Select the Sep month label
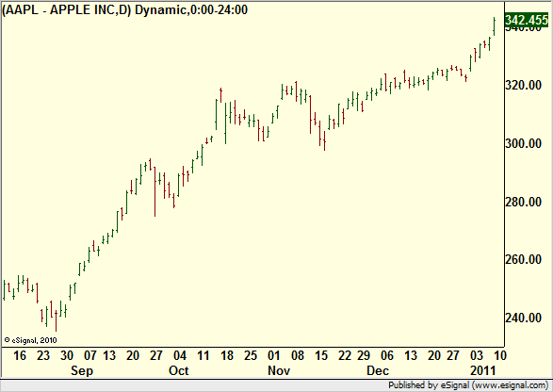The height and width of the screenshot is (392, 553). 82,371
